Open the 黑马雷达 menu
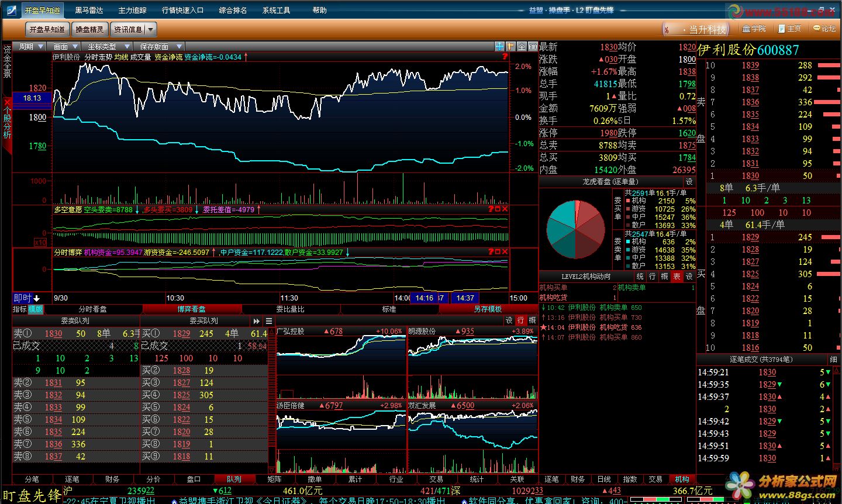The height and width of the screenshot is (504, 842). tap(89, 10)
